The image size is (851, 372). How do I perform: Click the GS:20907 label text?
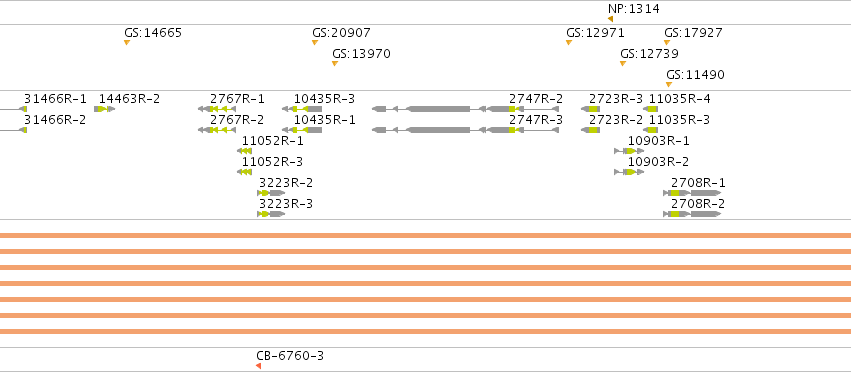(x=341, y=33)
